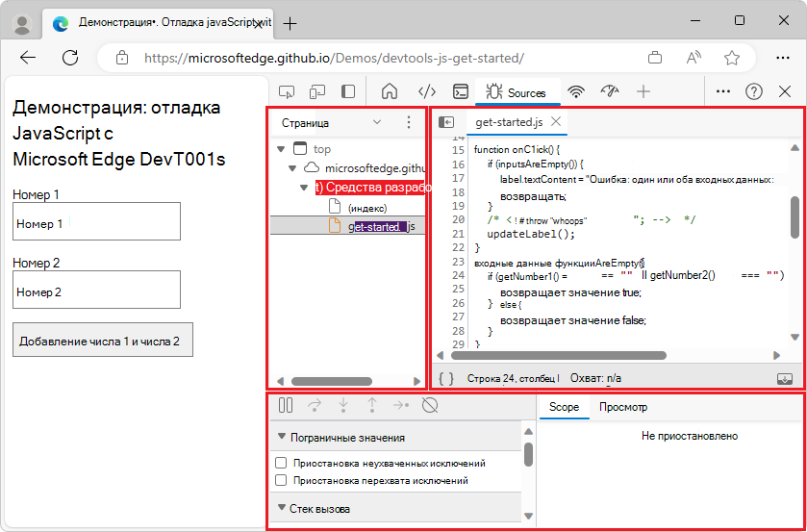Open the Customize DevTools three-dot menu
Screen dimensions: 807x532
pos(723,91)
